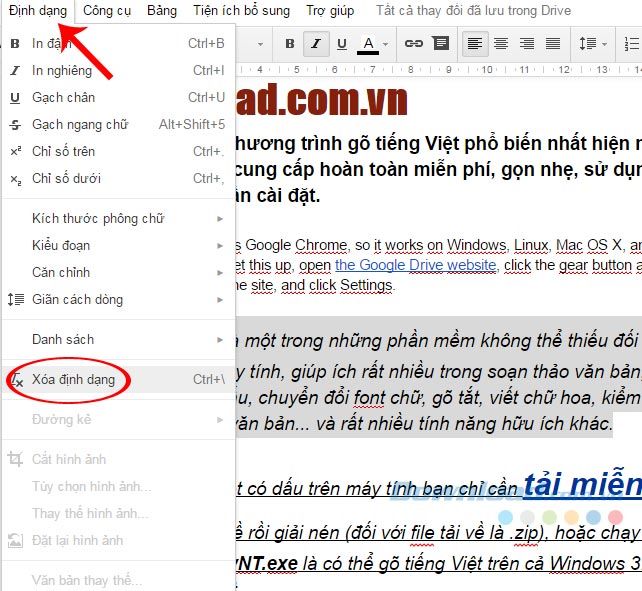Open the text color picker
Image resolution: width=642 pixels, height=591 pixels.
(373, 44)
